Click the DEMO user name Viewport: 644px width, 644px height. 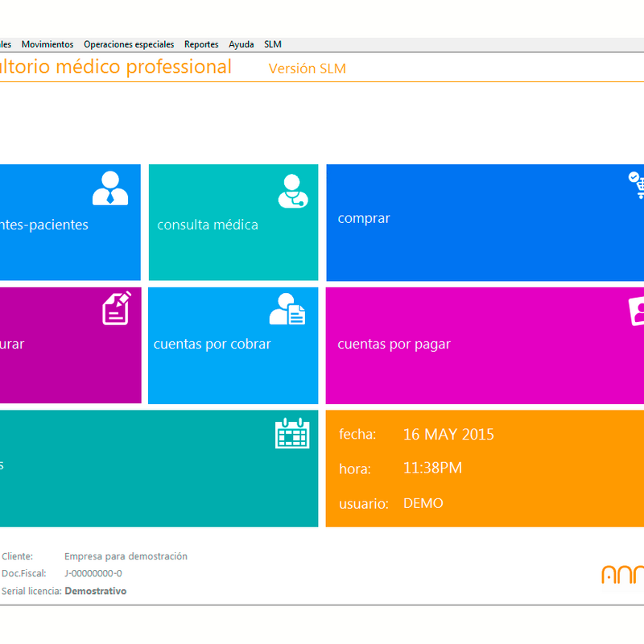423,504
